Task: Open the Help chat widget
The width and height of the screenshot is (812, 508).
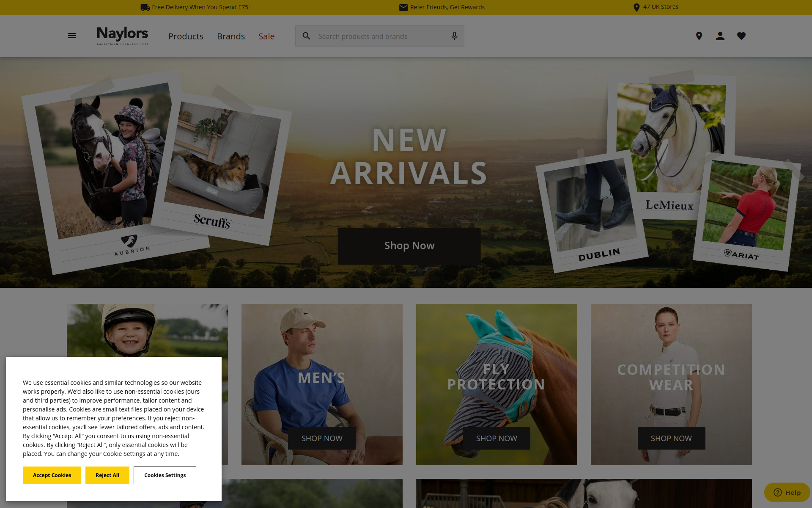Action: [x=787, y=492]
